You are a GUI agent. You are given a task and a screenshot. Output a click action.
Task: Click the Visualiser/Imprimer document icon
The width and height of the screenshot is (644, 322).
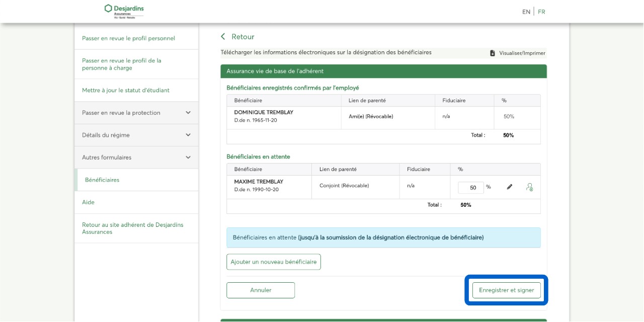(493, 53)
